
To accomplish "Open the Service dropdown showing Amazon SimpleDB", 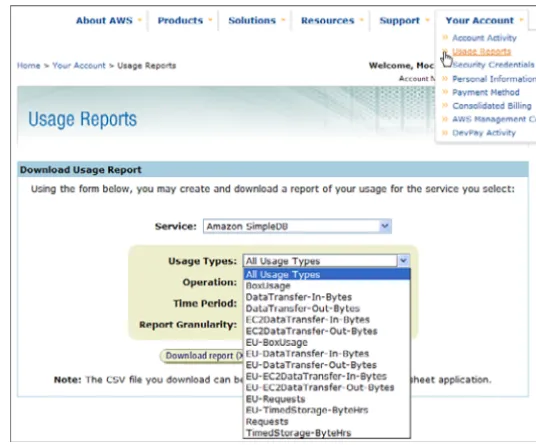I will point(297,226).
